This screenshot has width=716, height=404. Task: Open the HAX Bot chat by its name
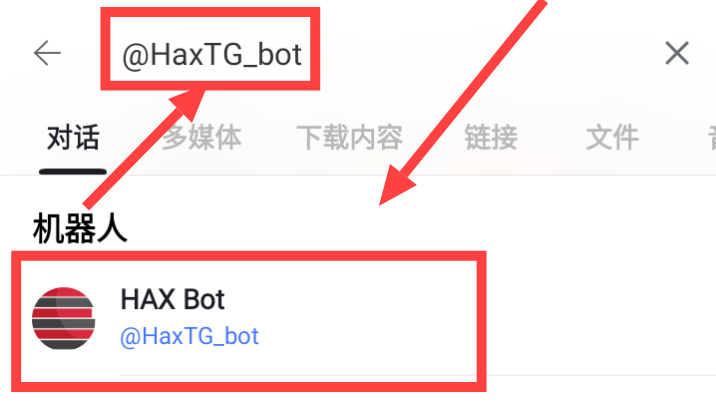click(x=173, y=300)
